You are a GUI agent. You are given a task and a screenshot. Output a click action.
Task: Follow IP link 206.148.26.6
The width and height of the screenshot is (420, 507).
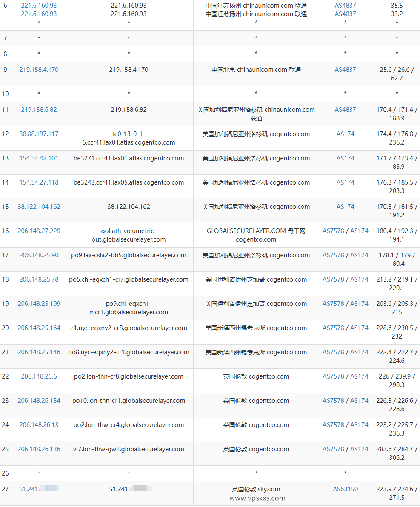click(x=39, y=376)
